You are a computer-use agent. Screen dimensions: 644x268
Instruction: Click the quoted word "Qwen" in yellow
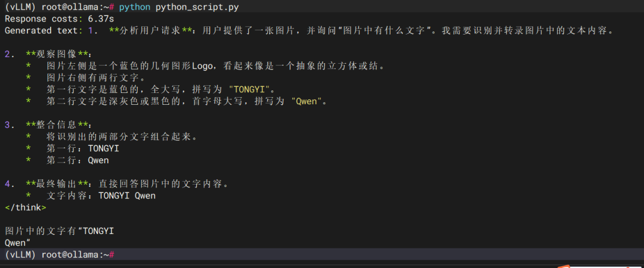(x=306, y=101)
